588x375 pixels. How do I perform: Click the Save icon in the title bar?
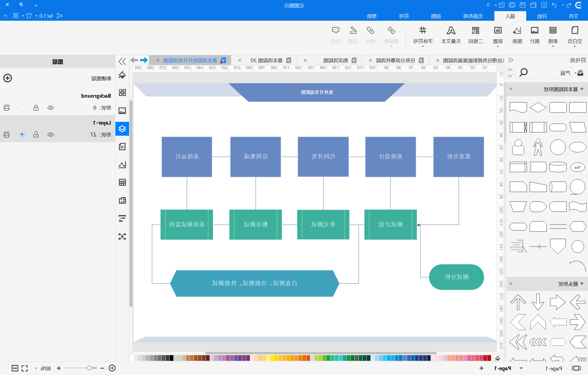pyautogui.click(x=522, y=5)
